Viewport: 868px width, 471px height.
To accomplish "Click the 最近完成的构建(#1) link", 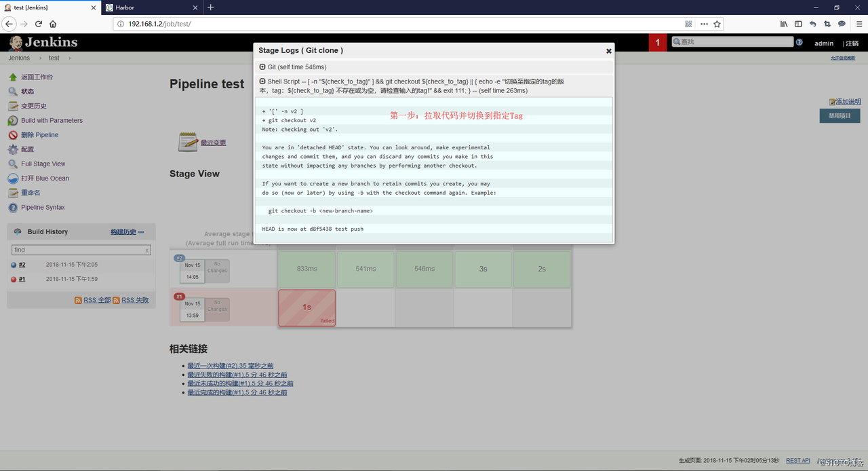I will pos(237,392).
